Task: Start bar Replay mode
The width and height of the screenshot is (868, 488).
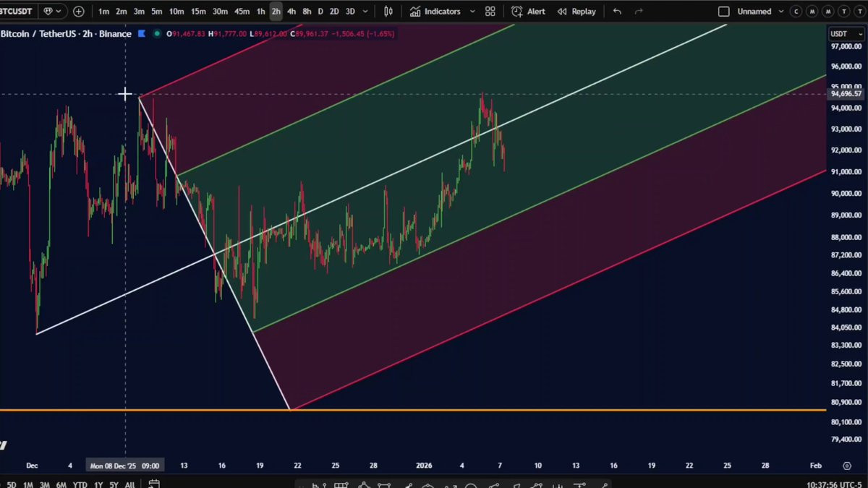Action: 576,12
